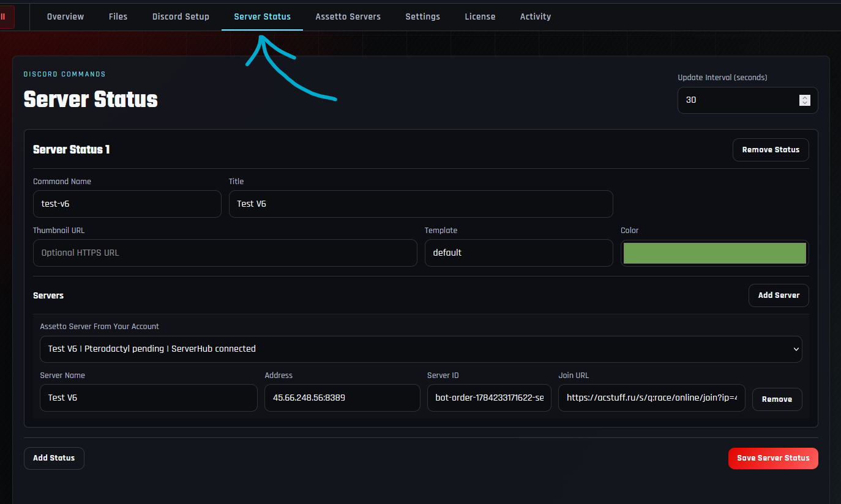841x504 pixels.
Task: Click the Server Name input field
Action: (x=148, y=398)
